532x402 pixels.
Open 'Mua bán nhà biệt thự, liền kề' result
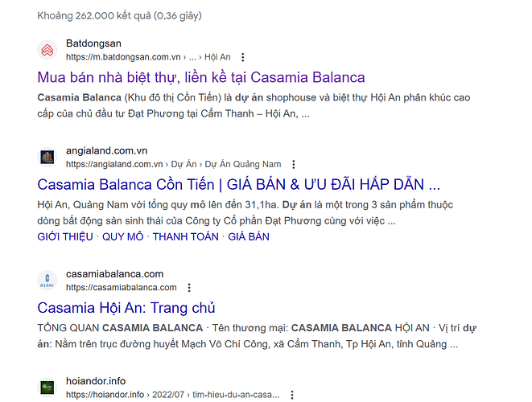pos(201,78)
